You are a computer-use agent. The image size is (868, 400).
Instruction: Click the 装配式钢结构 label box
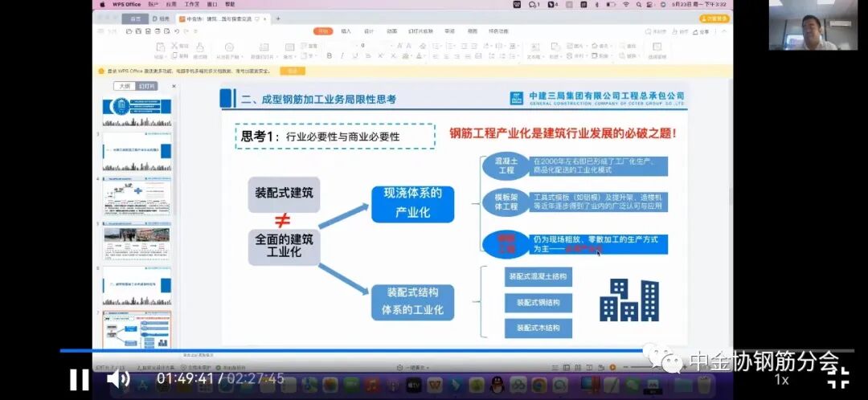coord(538,303)
